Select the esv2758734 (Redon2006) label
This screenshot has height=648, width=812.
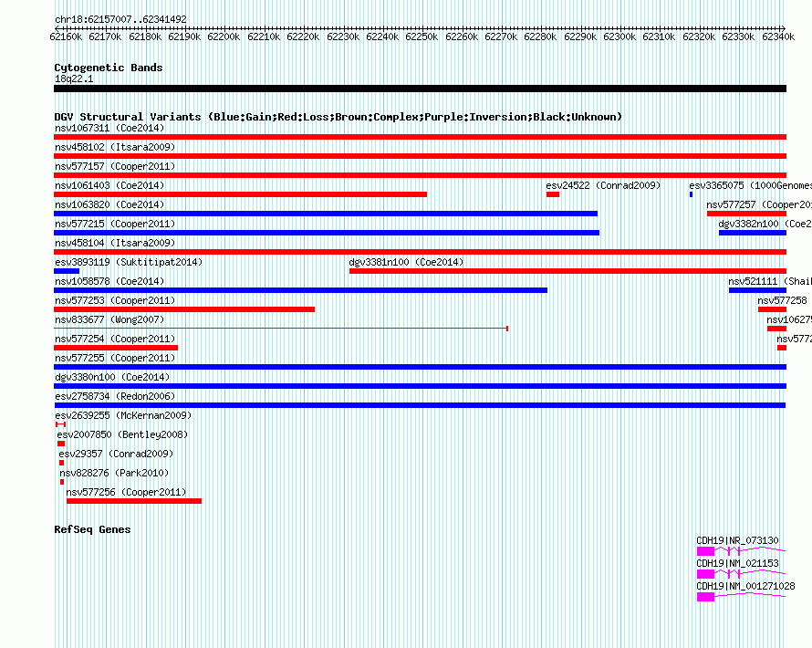point(115,396)
